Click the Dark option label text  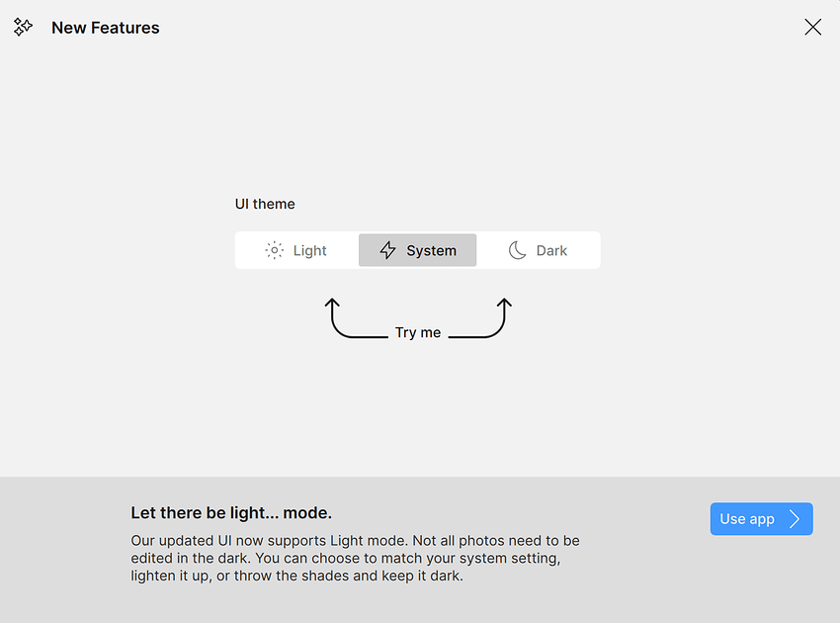(x=551, y=250)
